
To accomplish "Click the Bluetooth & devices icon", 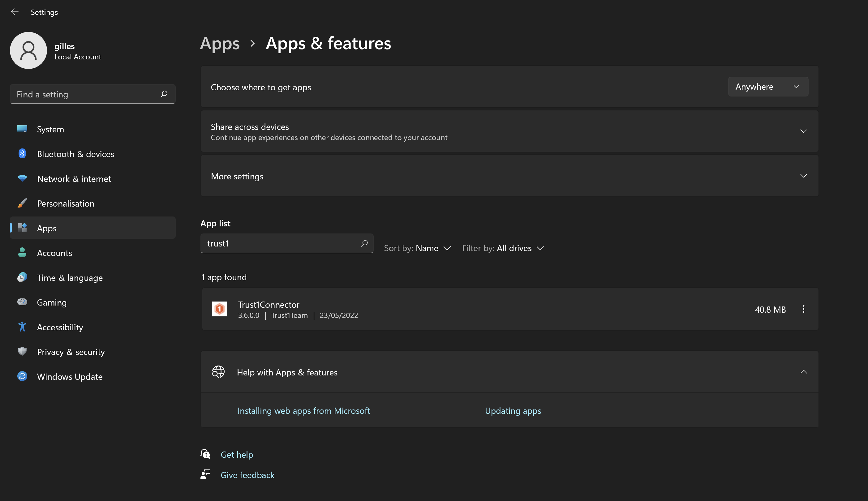I will pyautogui.click(x=22, y=153).
